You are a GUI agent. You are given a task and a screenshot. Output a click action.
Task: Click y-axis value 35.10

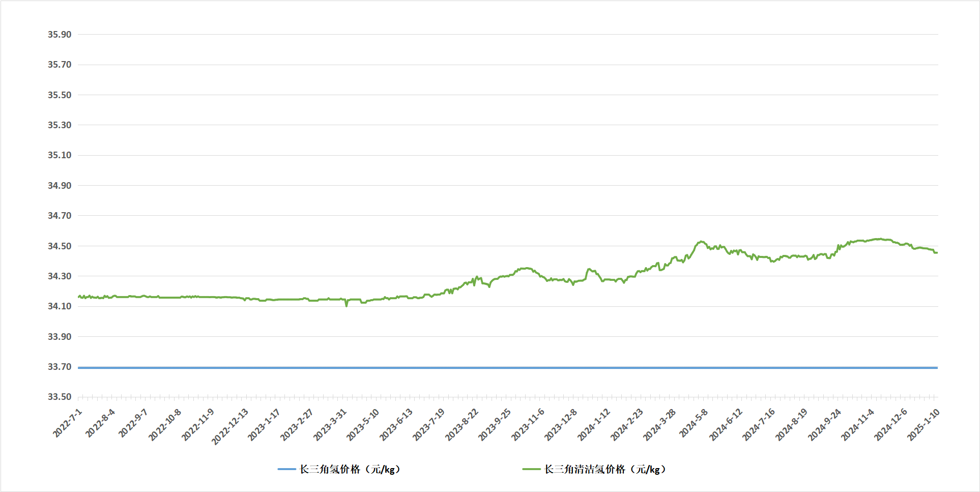point(60,155)
